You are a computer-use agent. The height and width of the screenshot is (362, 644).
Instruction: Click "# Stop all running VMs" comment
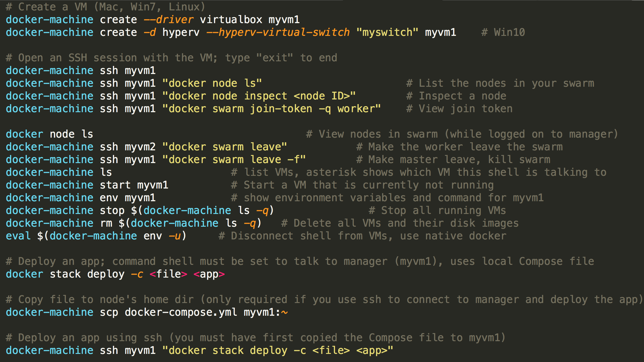click(437, 210)
